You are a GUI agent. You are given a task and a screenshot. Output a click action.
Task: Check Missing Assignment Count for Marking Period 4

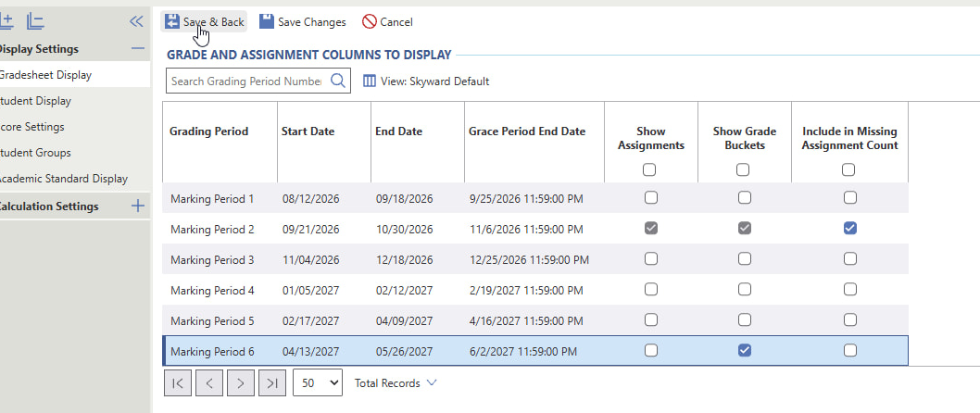click(x=849, y=289)
